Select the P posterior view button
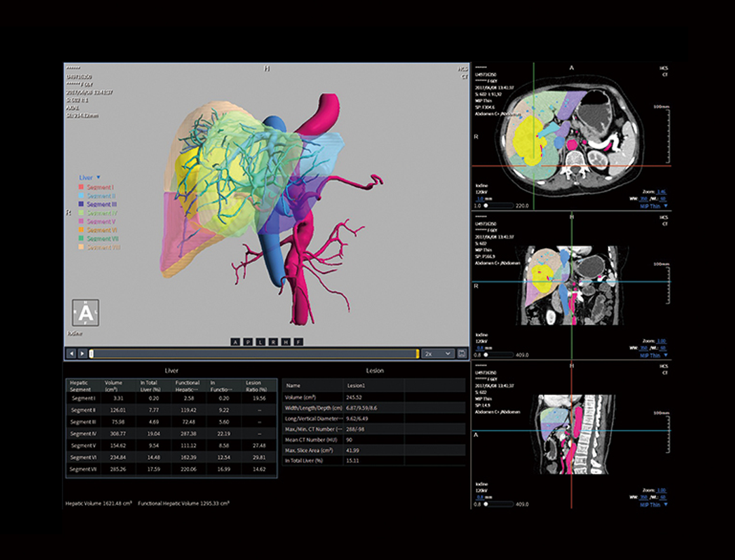The width and height of the screenshot is (735, 560). 248,342
